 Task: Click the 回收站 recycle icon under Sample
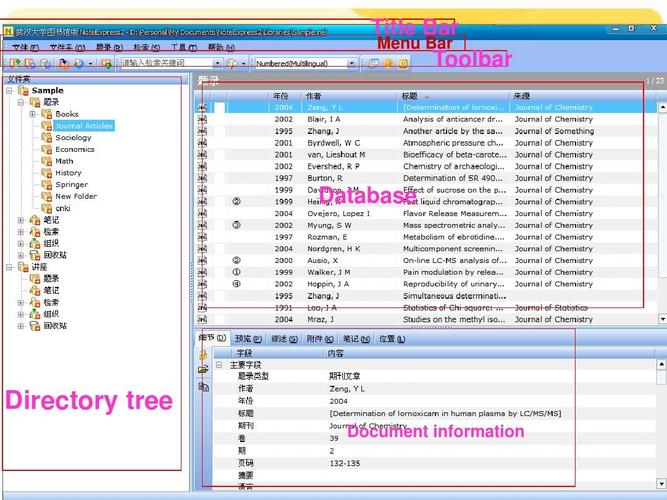35,255
